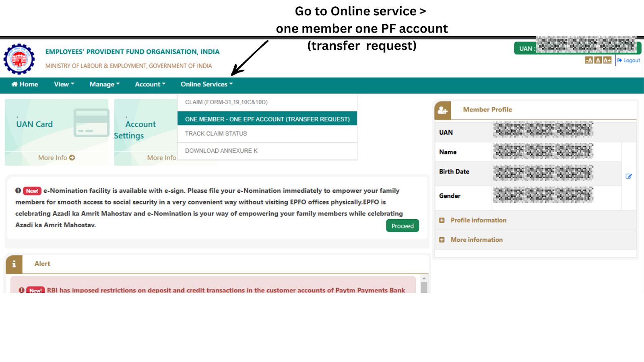Click the info icon in the Alert header

click(x=14, y=264)
